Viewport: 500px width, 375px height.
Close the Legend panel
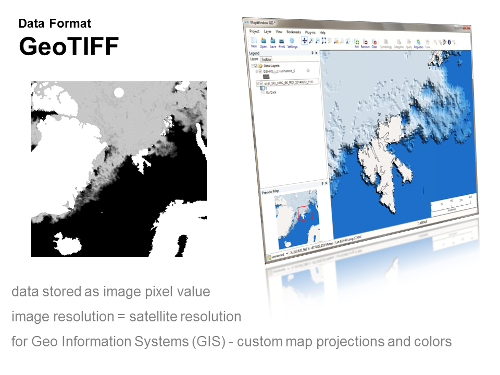click(x=316, y=53)
